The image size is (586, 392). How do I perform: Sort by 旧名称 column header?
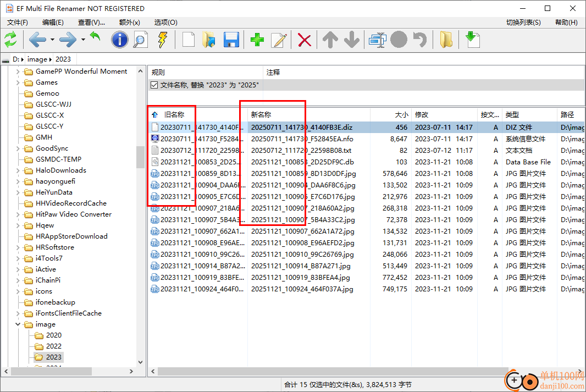pyautogui.click(x=198, y=115)
